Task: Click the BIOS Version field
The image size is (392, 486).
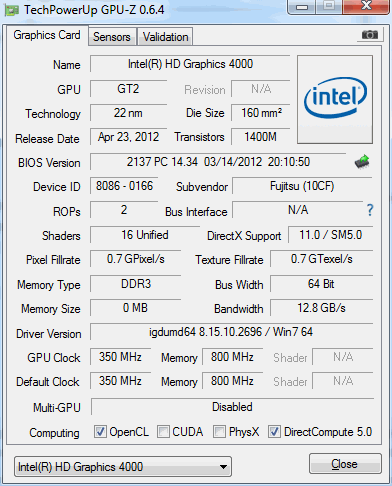Action: click(x=218, y=162)
